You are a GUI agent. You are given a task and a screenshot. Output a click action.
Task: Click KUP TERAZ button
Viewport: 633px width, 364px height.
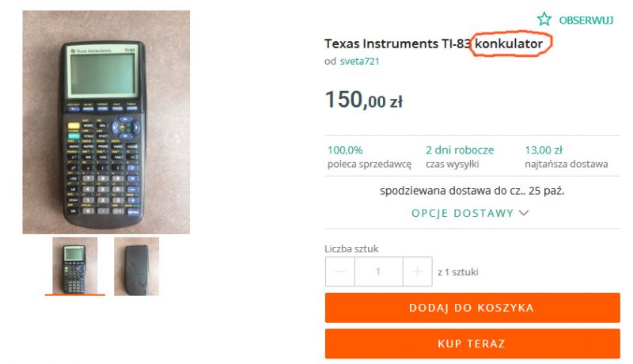pyautogui.click(x=472, y=343)
